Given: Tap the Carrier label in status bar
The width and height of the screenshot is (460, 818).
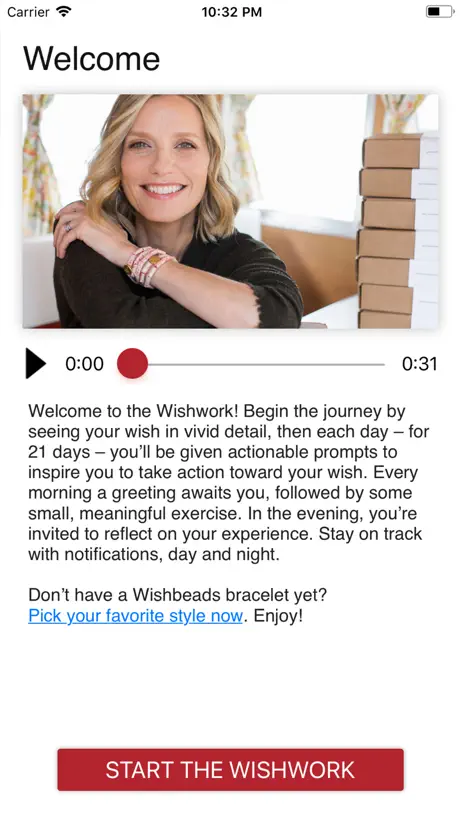Looking at the screenshot, I should pyautogui.click(x=29, y=11).
